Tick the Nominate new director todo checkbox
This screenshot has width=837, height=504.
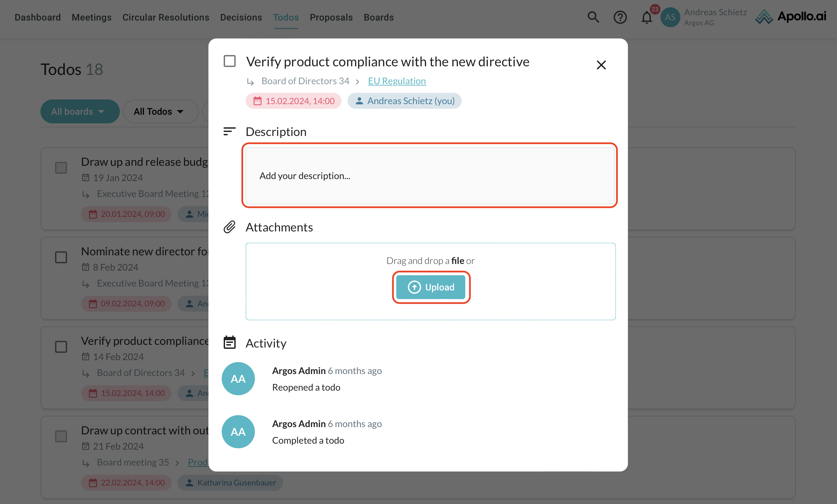[x=61, y=257]
